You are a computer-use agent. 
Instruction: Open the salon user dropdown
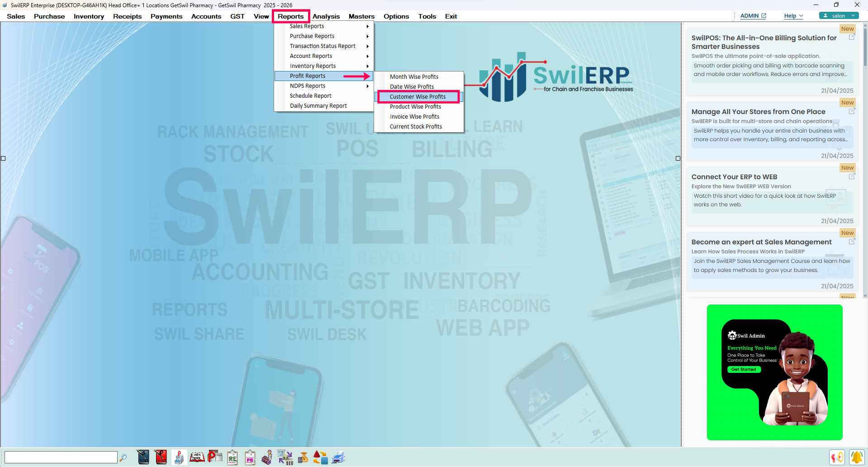tap(839, 16)
